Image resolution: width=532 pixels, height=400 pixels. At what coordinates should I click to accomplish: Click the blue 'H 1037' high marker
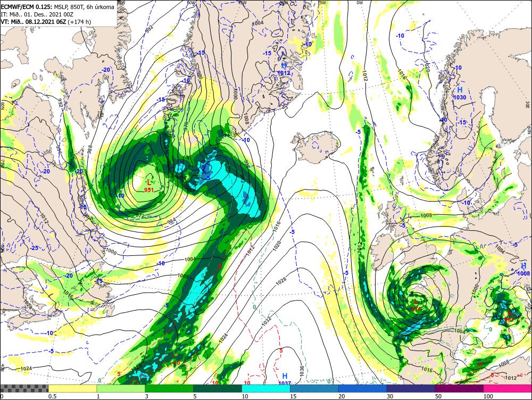click(x=285, y=379)
